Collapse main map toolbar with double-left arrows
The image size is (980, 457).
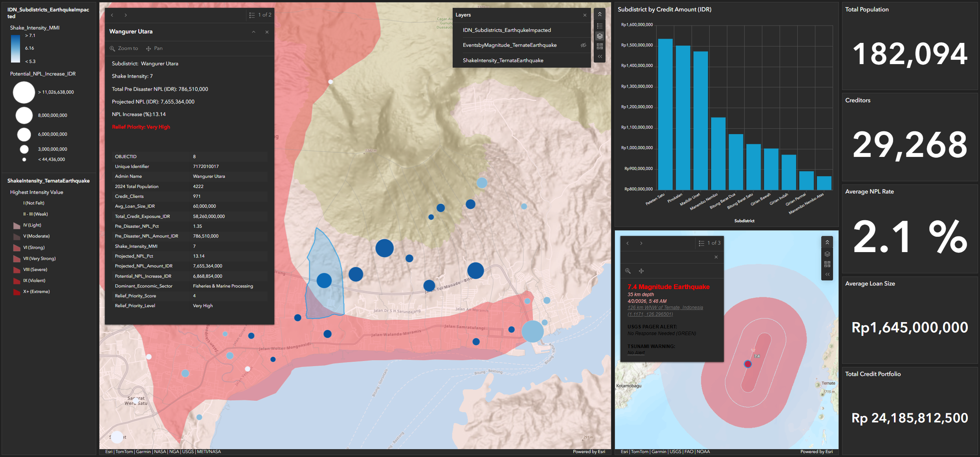pyautogui.click(x=600, y=57)
